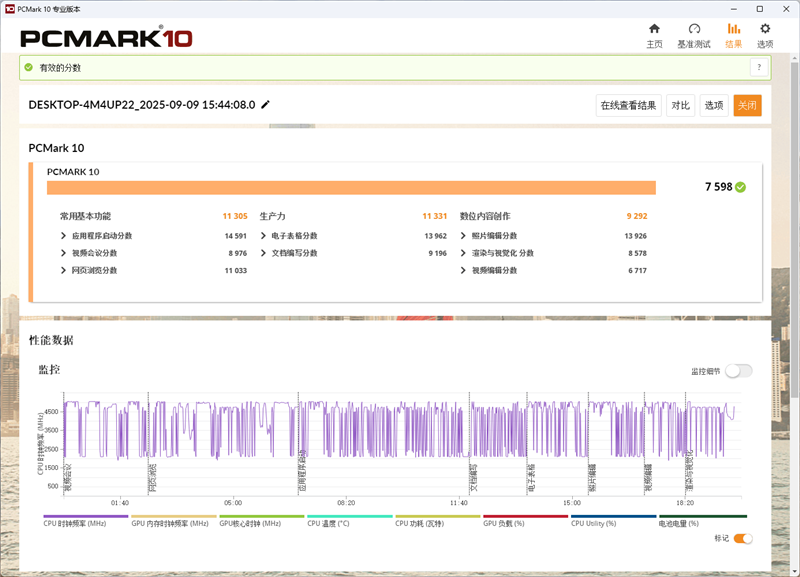
Task: Open the 选项 gear icon in header
Action: [x=765, y=29]
